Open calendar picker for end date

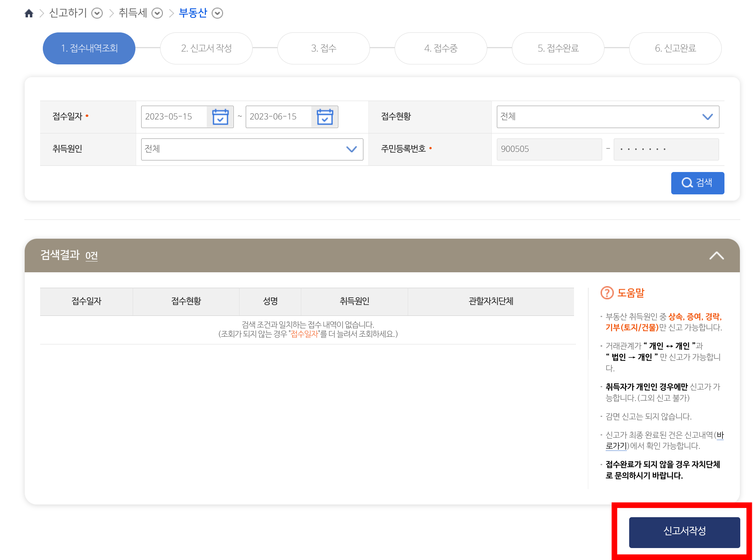325,117
